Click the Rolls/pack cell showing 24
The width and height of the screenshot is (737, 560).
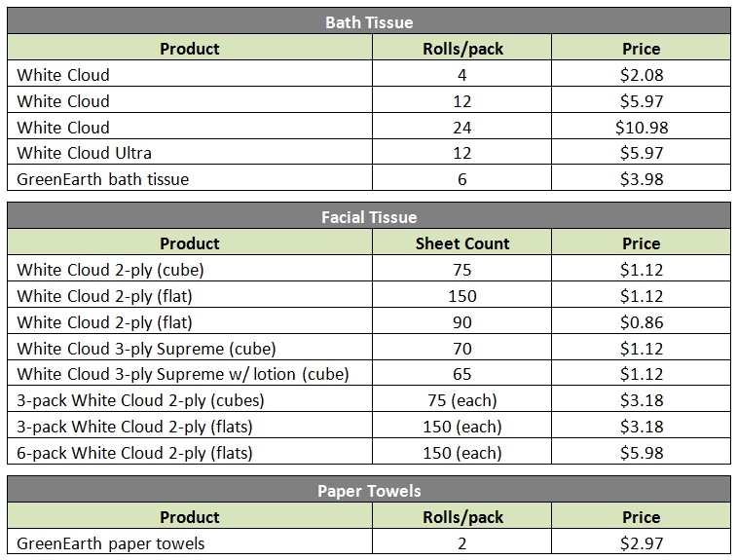[461, 128]
